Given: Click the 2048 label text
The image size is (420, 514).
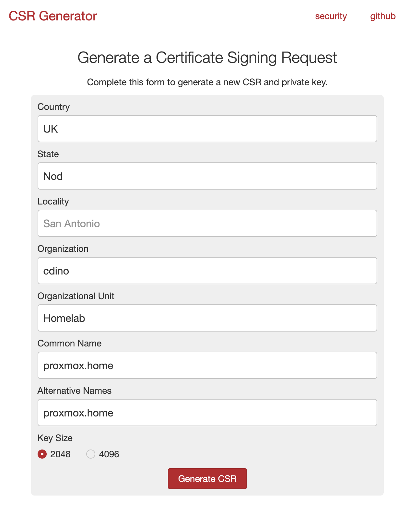Looking at the screenshot, I should pyautogui.click(x=60, y=454).
